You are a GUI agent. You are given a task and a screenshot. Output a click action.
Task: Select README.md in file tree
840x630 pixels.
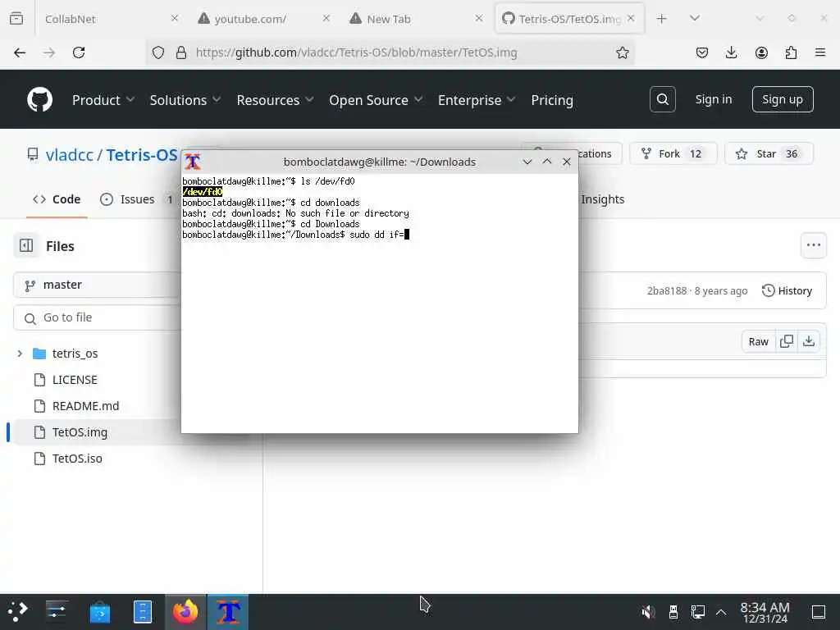85,405
